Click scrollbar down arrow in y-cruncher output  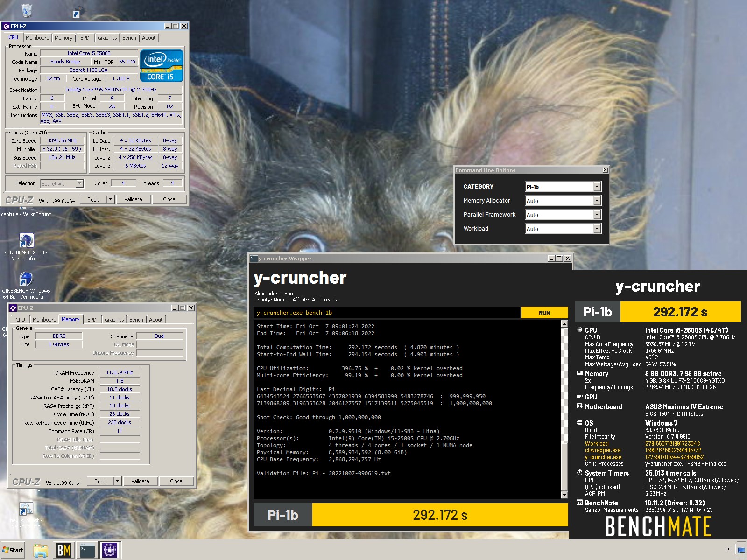(x=564, y=495)
